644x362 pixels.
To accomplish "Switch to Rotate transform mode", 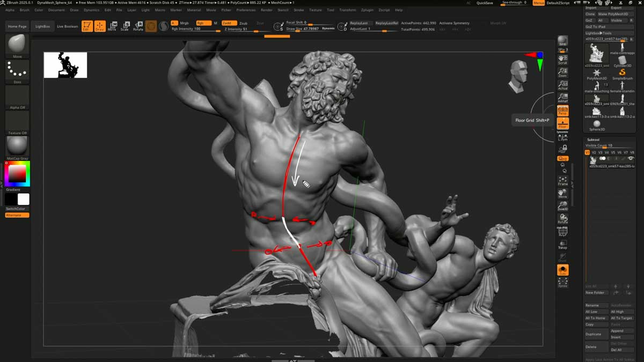I will pyautogui.click(x=138, y=26).
